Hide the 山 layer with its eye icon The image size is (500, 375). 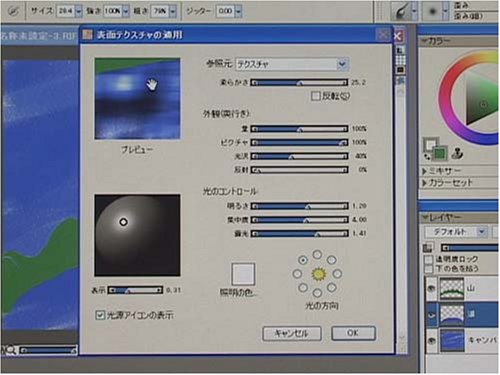coord(431,289)
